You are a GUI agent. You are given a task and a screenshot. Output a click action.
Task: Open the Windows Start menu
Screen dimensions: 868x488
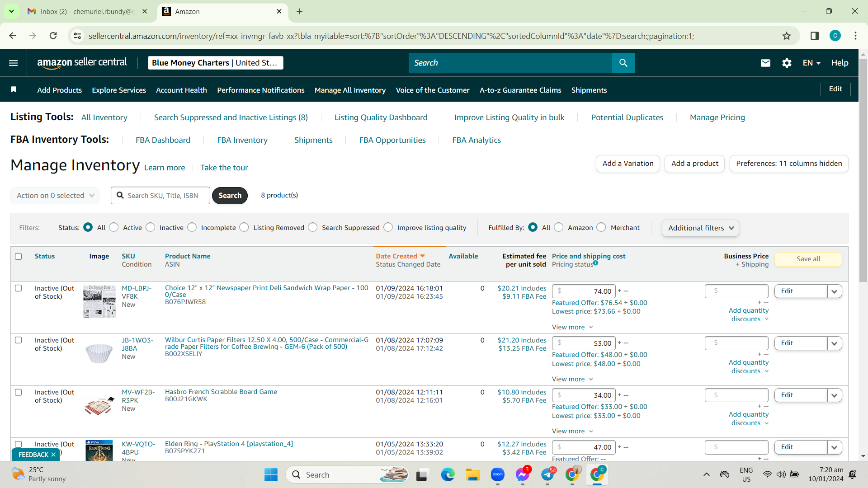(x=271, y=474)
